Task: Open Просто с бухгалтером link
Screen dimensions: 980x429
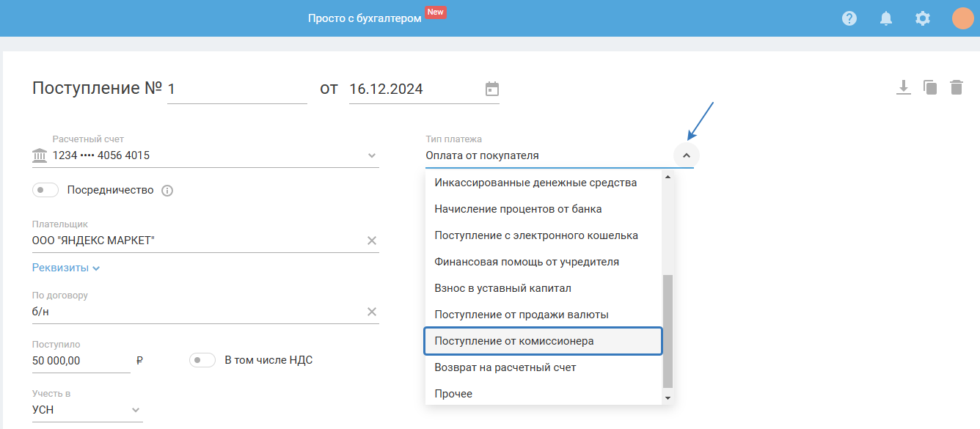Action: click(x=365, y=18)
